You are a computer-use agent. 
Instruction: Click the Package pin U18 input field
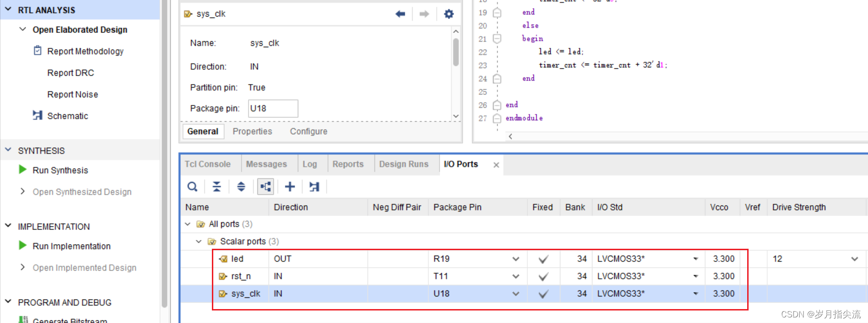pyautogui.click(x=273, y=108)
